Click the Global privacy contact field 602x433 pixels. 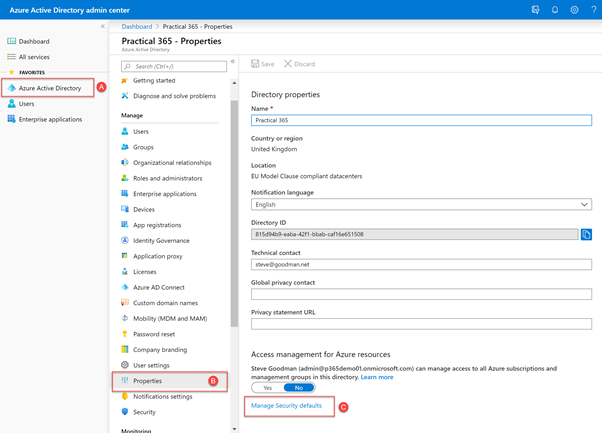click(421, 294)
